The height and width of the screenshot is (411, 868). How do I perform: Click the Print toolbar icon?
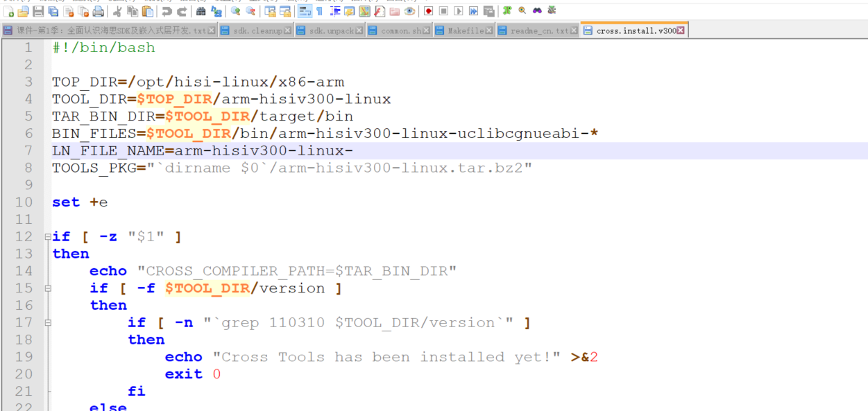(x=99, y=11)
